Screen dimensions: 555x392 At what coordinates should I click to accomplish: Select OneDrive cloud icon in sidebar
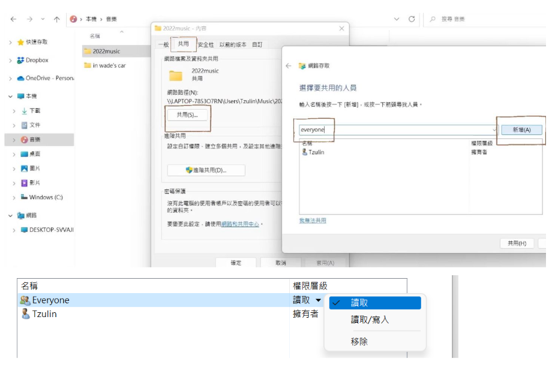coord(20,78)
